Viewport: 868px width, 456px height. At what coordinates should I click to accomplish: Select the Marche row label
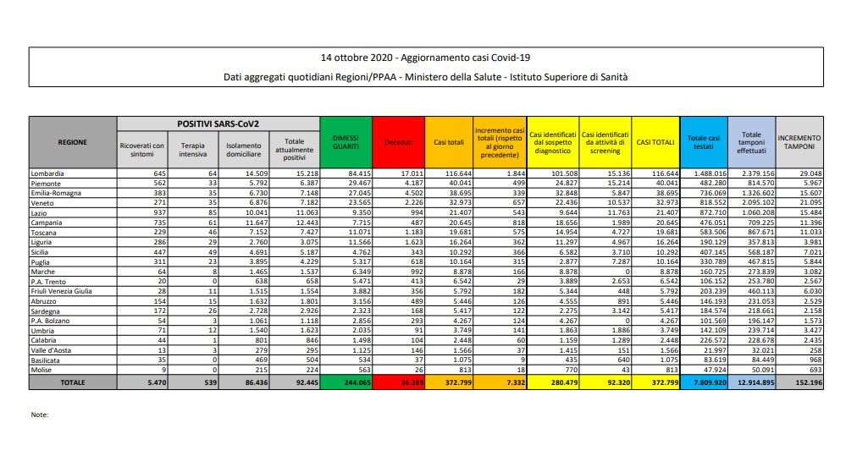[x=43, y=272]
